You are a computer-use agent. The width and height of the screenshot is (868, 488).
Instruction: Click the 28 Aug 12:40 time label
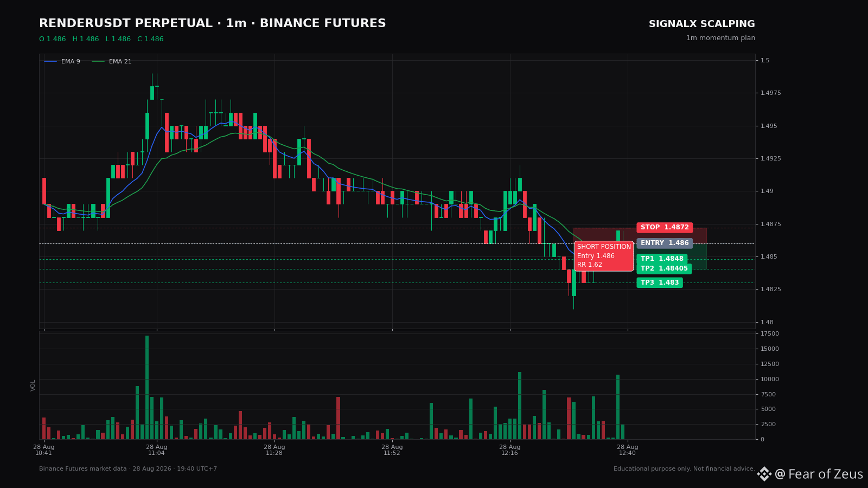pos(628,450)
